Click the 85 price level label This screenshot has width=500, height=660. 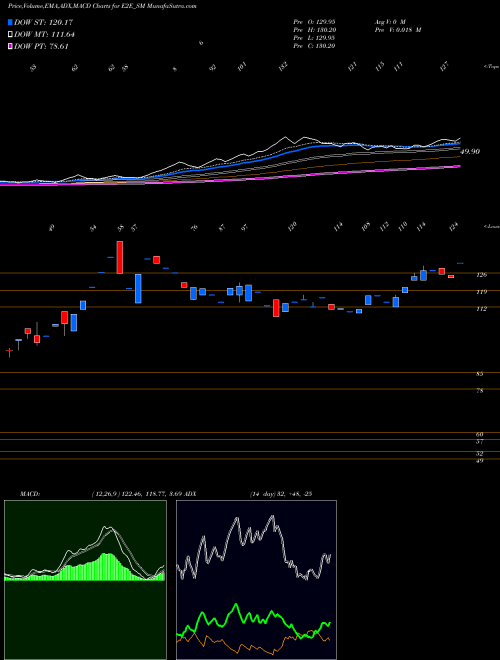[x=479, y=374]
